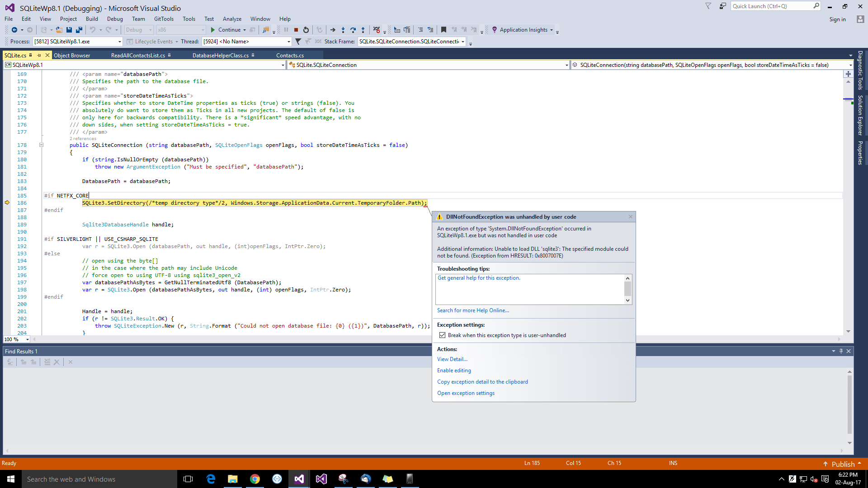Screen dimensions: 868x488
Task: Switch to DatabaseHelperClass.cs tab
Action: point(221,56)
